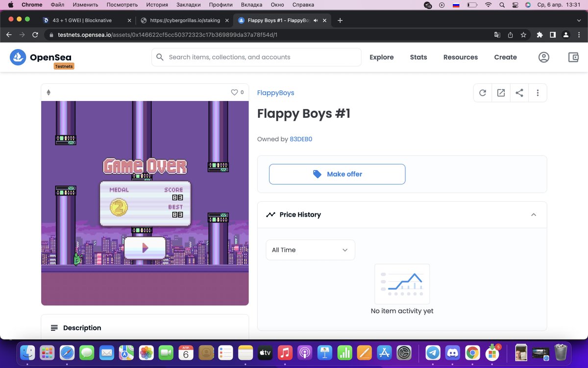Open the FlappyBoys collection link
Image resolution: width=588 pixels, height=368 pixels.
pyautogui.click(x=276, y=93)
